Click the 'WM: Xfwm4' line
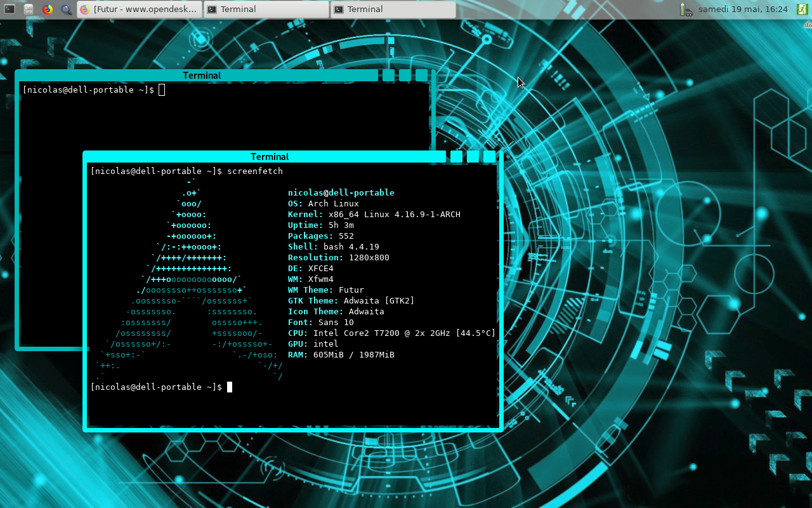 tap(311, 279)
